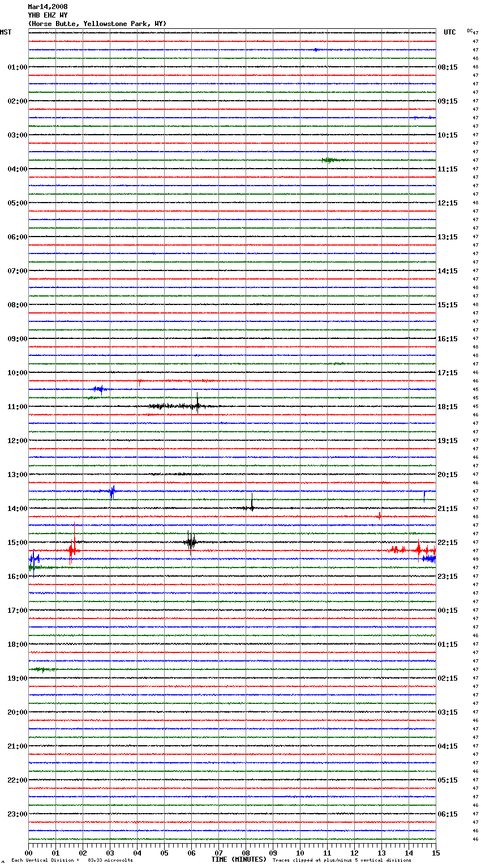Screen dimensions: 481x868
Task: Pick the 14:15 UTC time label
Action: click(448, 271)
